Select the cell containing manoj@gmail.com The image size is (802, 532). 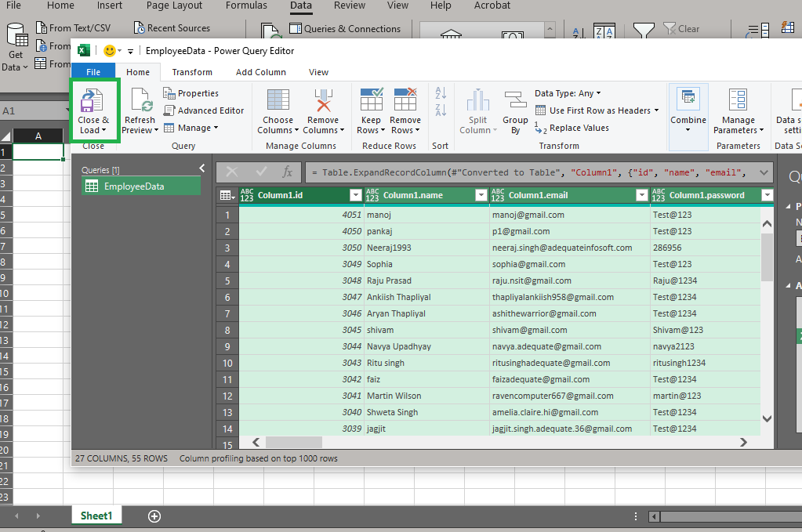tap(569, 215)
